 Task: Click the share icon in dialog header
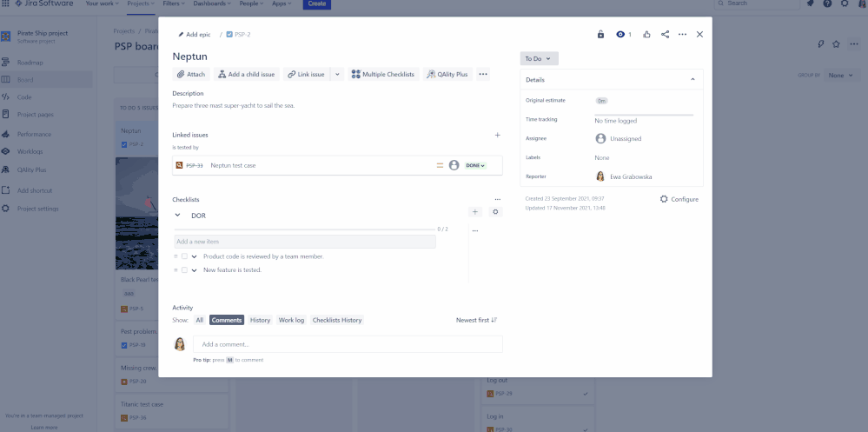click(665, 35)
